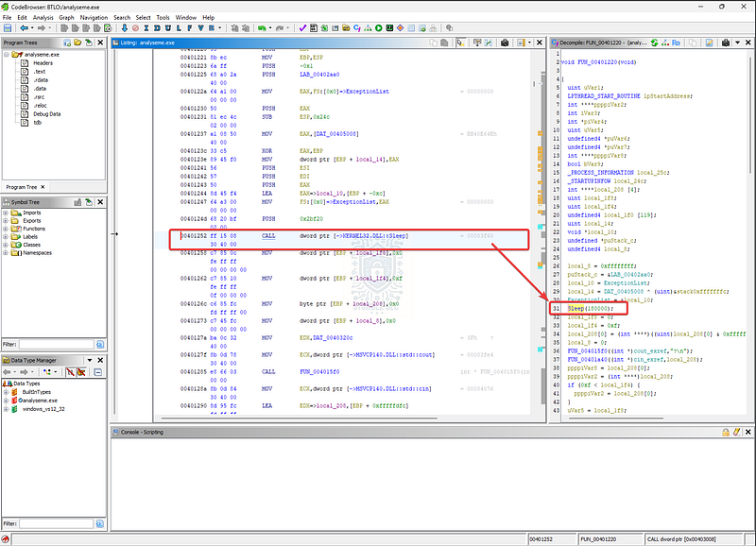The image size is (756, 546).
Task: Click the green Undo icon
Action: coord(262,28)
